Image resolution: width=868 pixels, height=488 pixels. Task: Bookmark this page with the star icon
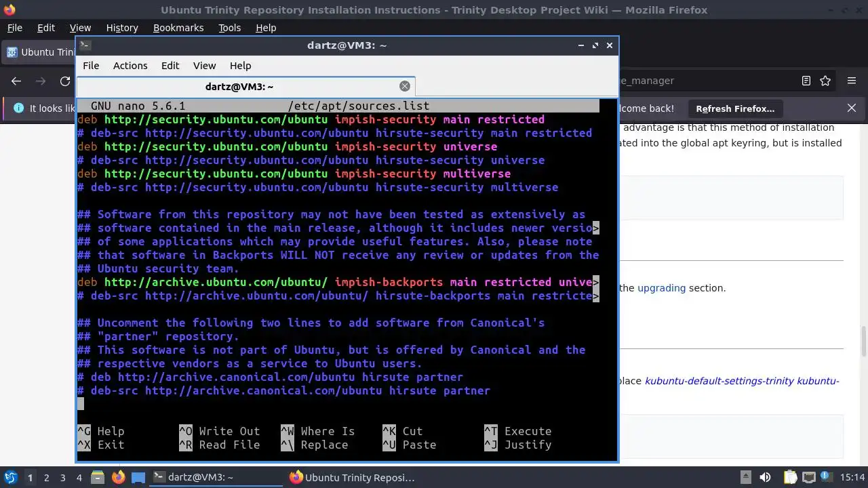point(825,81)
